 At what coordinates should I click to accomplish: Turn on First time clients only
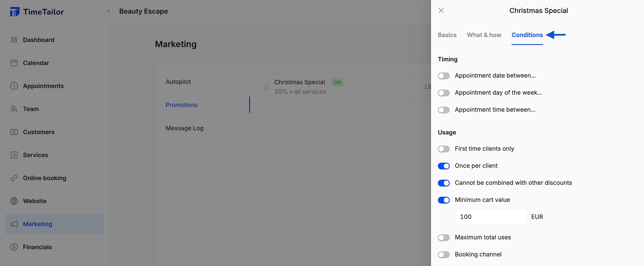coord(444,149)
